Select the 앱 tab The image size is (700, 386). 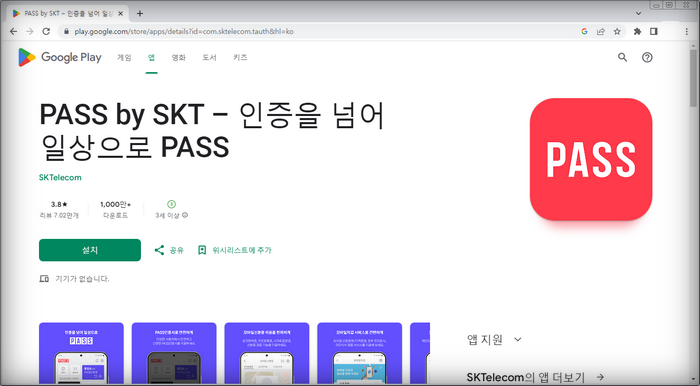click(151, 57)
